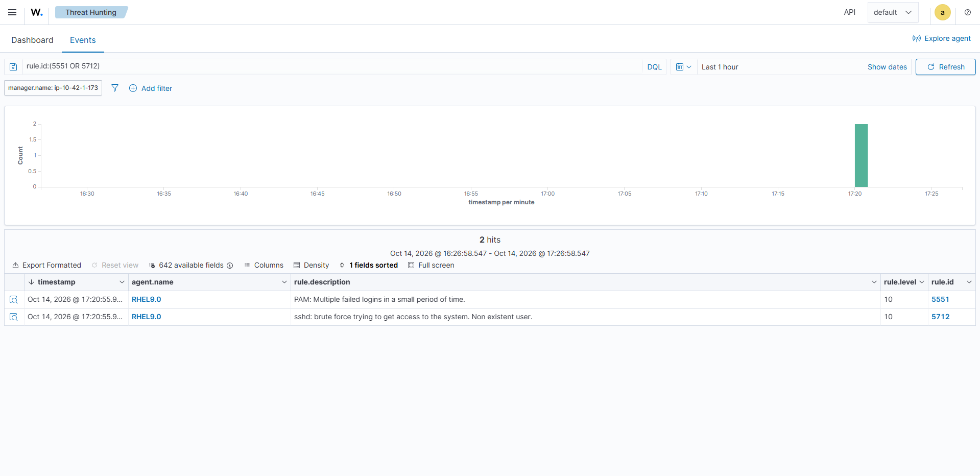Click the Refresh button

click(x=945, y=67)
